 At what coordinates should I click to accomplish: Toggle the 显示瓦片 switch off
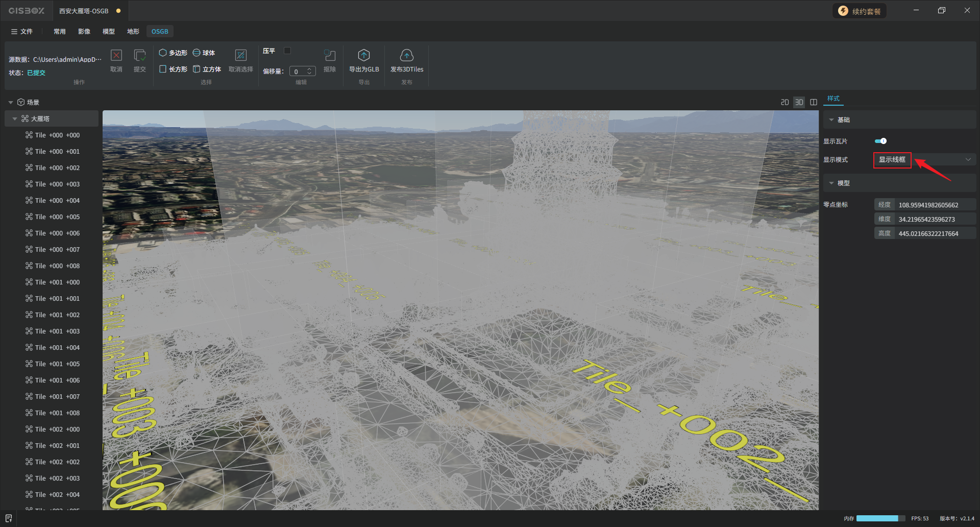(880, 141)
